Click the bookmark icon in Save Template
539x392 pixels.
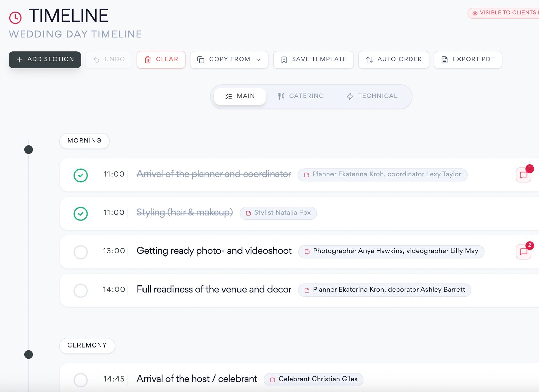(284, 60)
